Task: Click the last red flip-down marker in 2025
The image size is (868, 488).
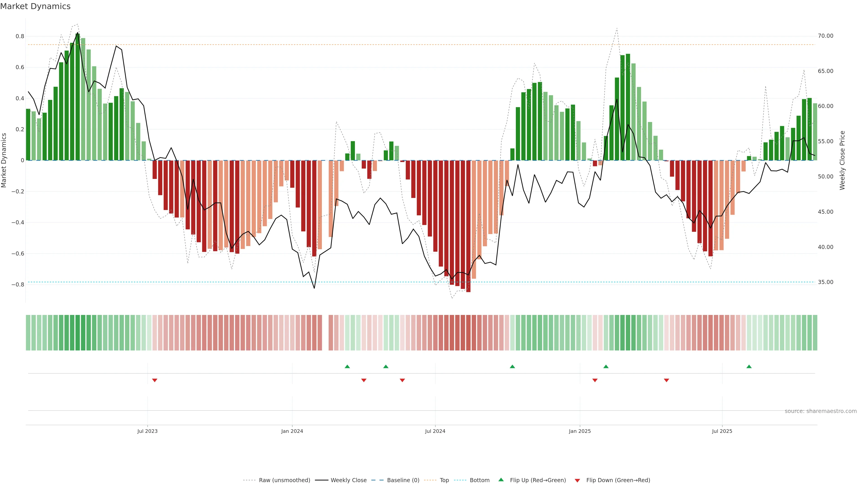Action: tap(667, 380)
